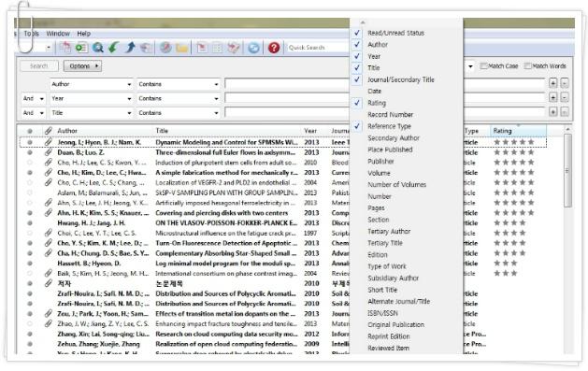Click the blue Sync Library icon
588x371 pixels.
coord(253,48)
